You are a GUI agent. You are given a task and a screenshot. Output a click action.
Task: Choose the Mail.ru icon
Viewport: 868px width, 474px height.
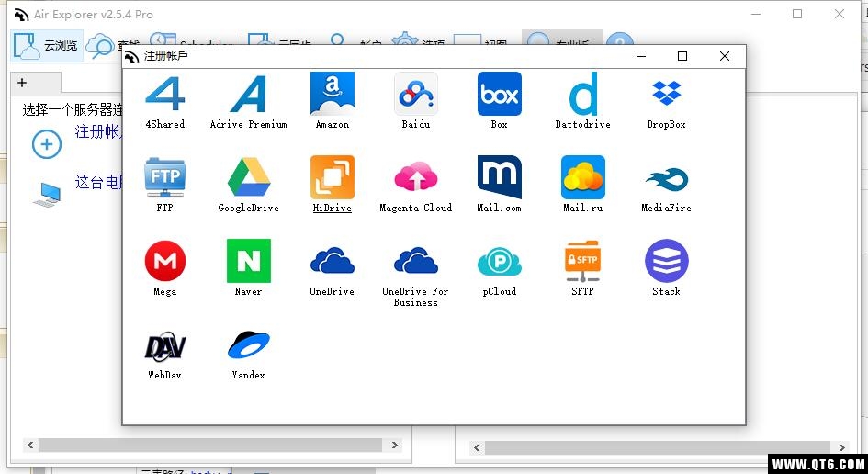(x=583, y=177)
